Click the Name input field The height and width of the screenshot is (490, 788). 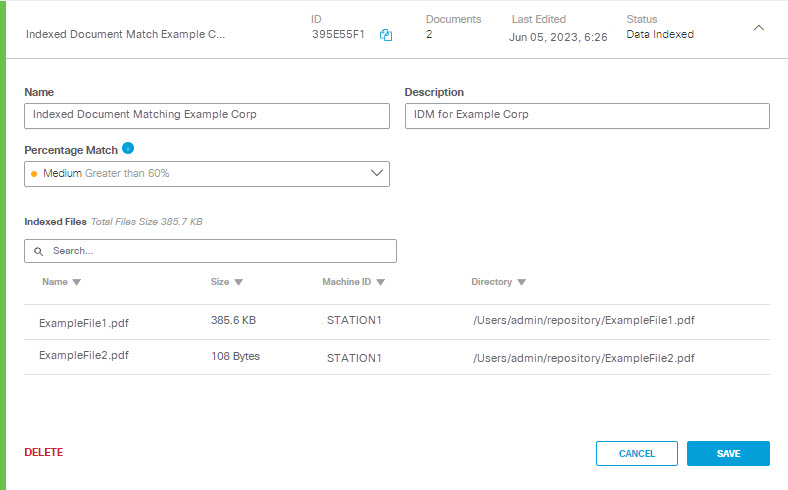(x=207, y=116)
